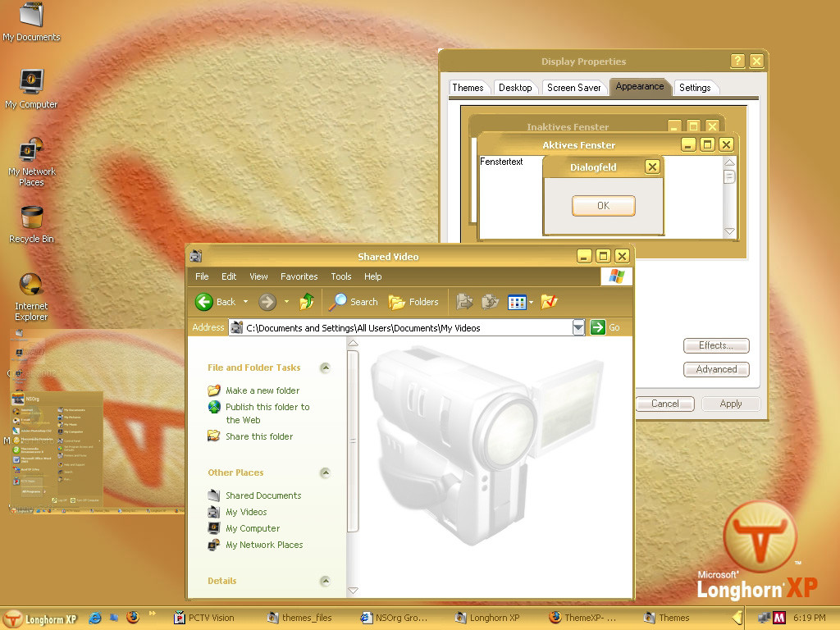Screen dimensions: 840x630
Task: Open the Help menu
Action: 373,276
